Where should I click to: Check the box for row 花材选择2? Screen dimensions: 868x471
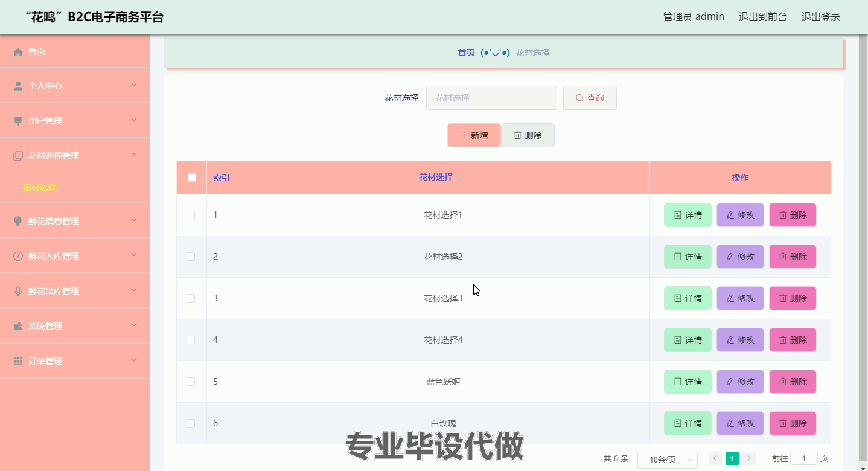(x=191, y=257)
